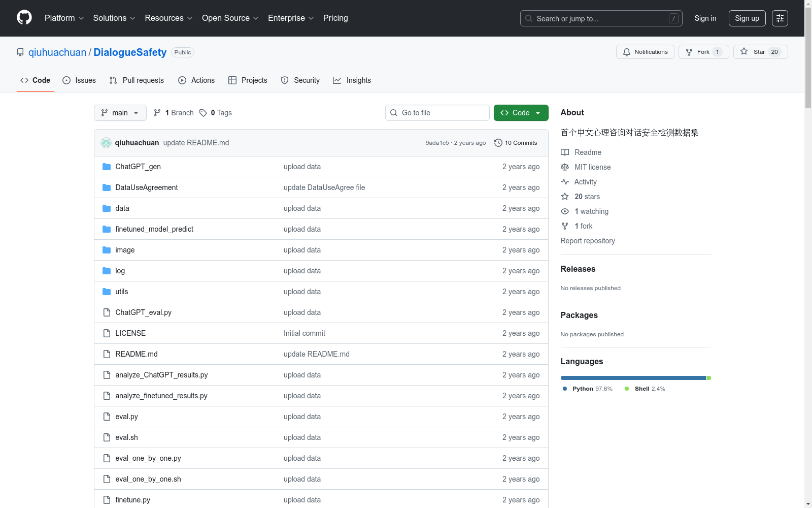Click the file icon for README.md
The width and height of the screenshot is (812, 508).
pyautogui.click(x=107, y=354)
